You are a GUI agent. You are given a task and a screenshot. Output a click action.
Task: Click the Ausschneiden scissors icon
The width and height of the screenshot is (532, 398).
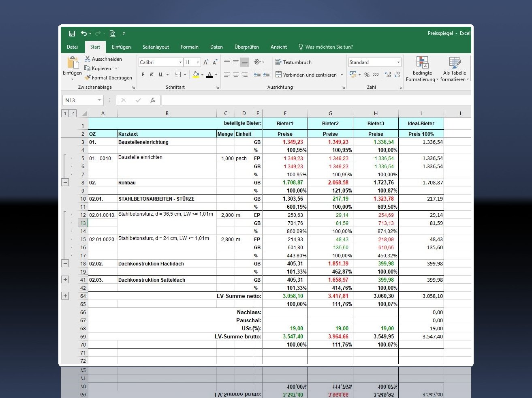tap(88, 59)
